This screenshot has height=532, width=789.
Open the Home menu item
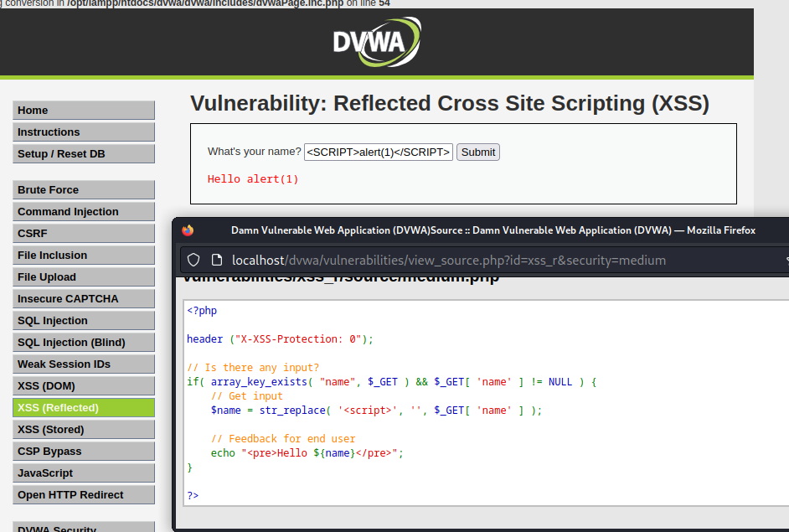coord(84,111)
